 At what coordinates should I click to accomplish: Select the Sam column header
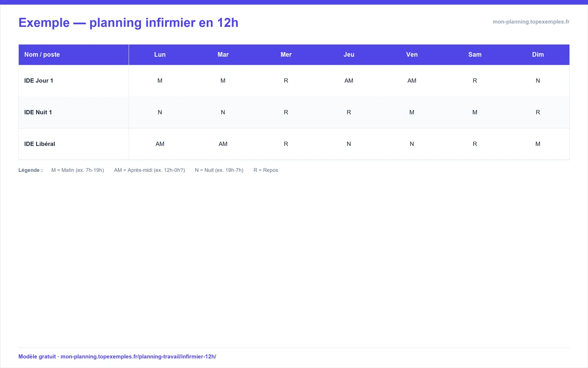point(475,54)
